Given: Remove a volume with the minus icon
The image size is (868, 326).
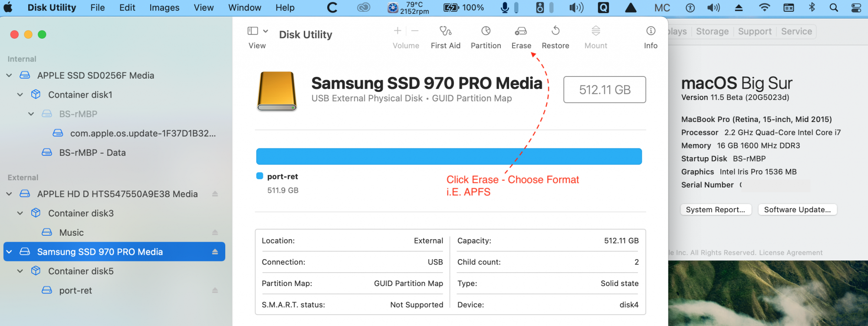Looking at the screenshot, I should [415, 31].
